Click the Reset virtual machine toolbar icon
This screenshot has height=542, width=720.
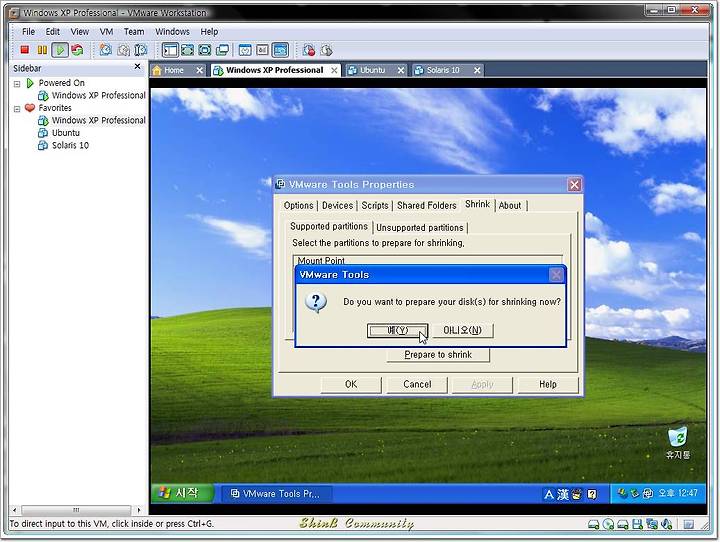[x=77, y=50]
